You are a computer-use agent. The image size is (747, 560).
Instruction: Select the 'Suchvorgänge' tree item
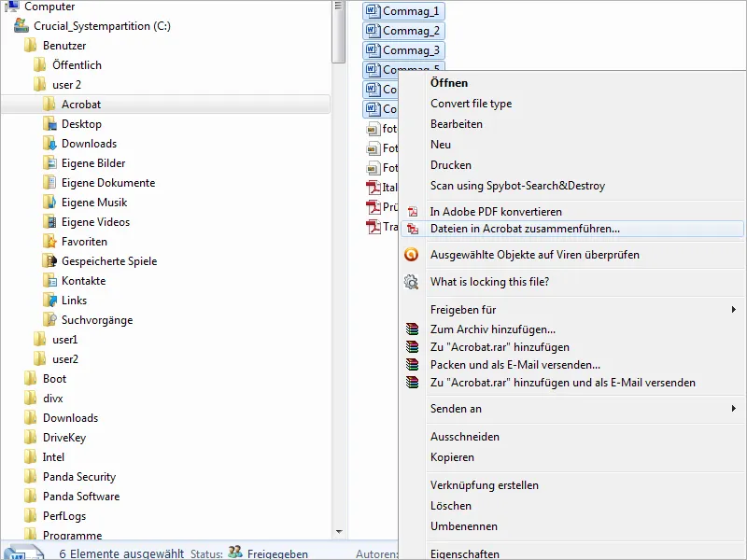click(x=97, y=320)
